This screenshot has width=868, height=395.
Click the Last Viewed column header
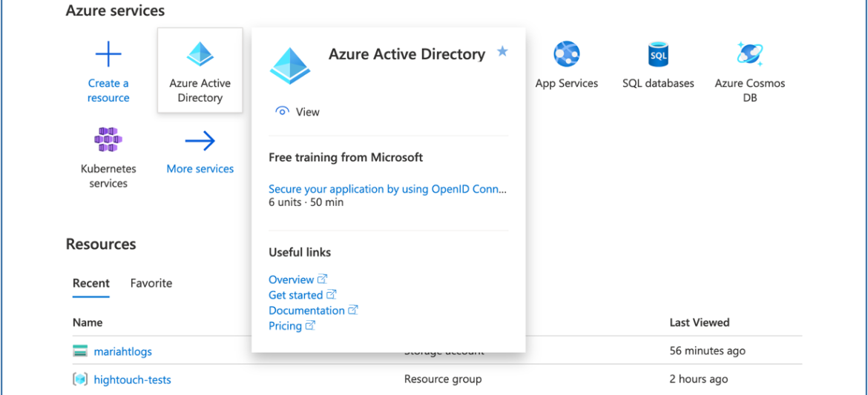click(700, 322)
